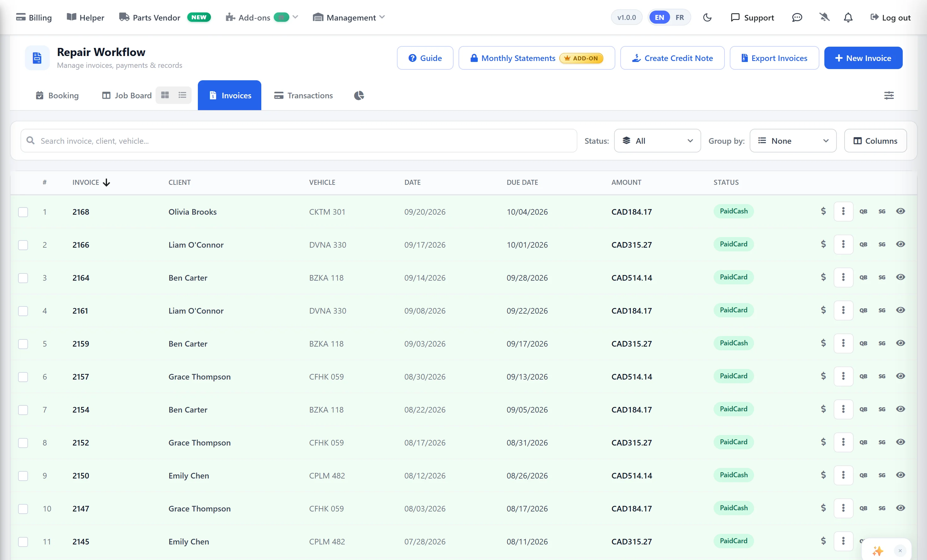The image size is (927, 560).
Task: Sort by the INVOICE column header
Action: 91,183
